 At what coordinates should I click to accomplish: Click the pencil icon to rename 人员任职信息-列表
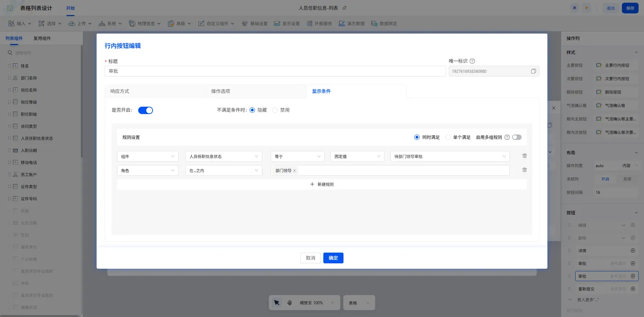[345, 8]
